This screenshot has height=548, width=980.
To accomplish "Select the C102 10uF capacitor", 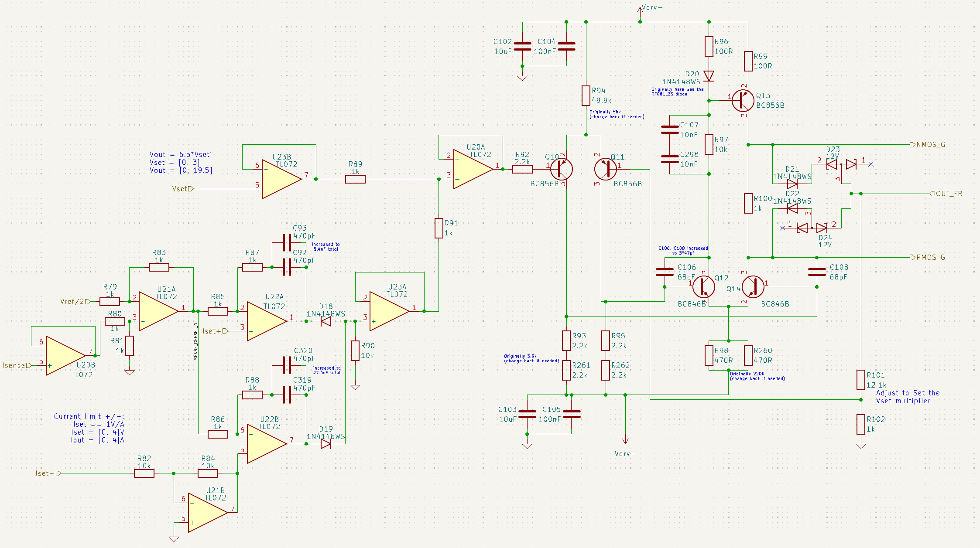I will point(522,46).
